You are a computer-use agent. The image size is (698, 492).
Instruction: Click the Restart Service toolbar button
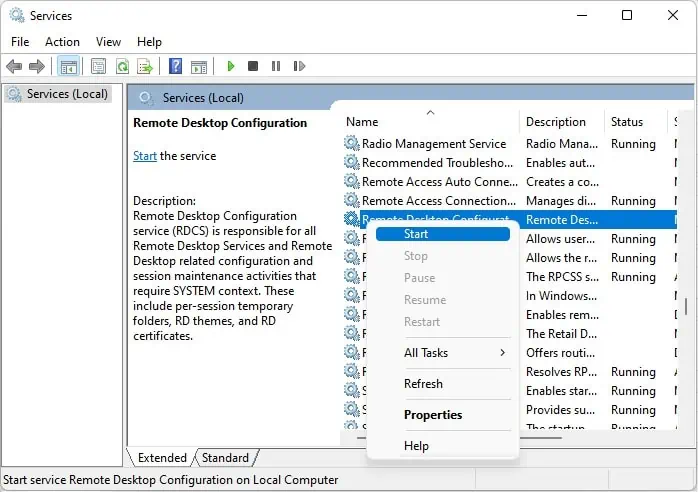[x=299, y=66]
